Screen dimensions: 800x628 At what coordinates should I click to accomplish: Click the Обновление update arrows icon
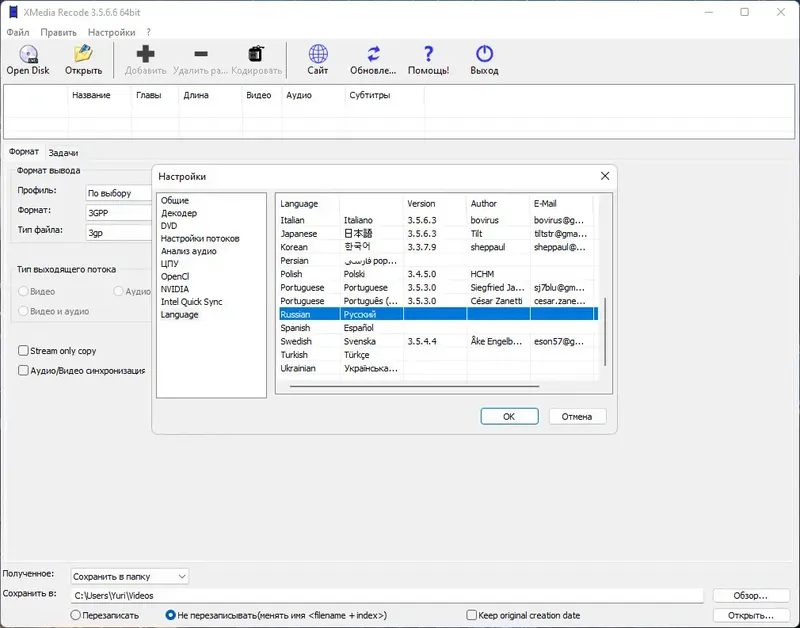373,55
